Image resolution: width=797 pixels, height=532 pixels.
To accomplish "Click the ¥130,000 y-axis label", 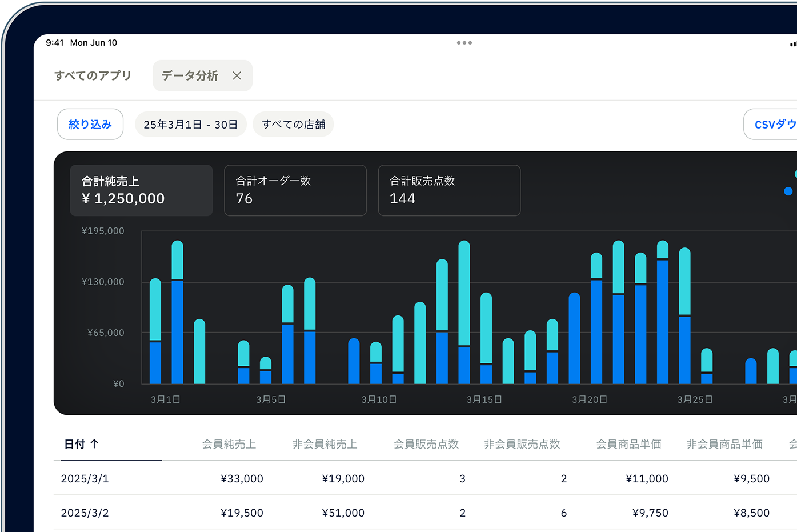I will coord(103,282).
